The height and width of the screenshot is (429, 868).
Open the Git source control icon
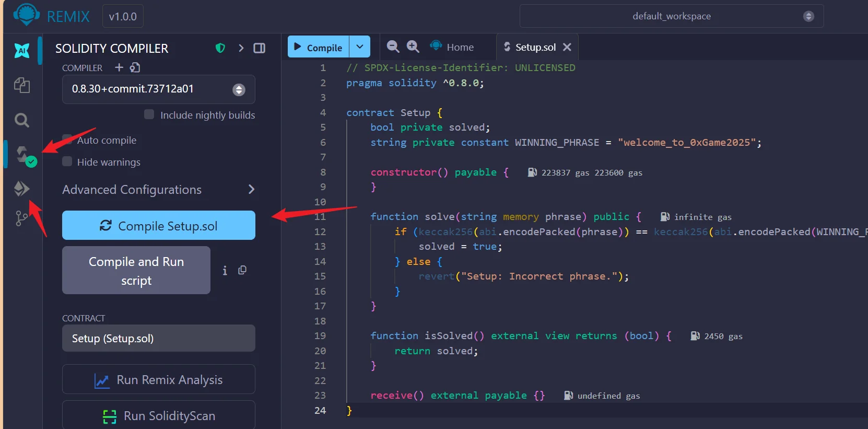pyautogui.click(x=22, y=218)
